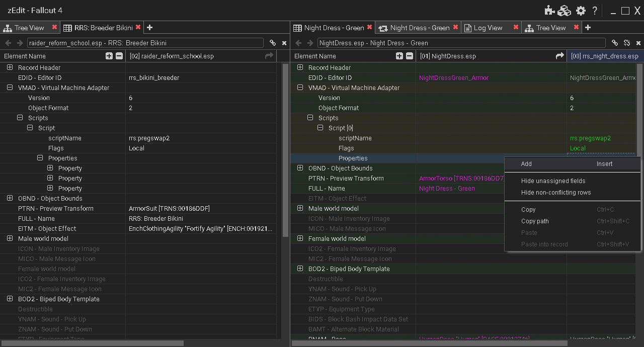Select Hide unassigned fields menu entry
This screenshot has height=347, width=644.
click(x=573, y=181)
